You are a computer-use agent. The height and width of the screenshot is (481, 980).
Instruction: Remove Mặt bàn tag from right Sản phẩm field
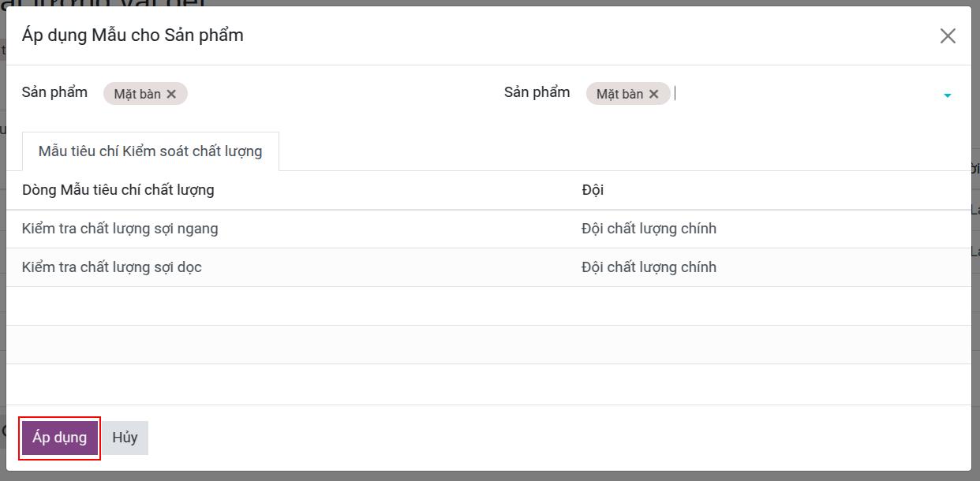653,94
